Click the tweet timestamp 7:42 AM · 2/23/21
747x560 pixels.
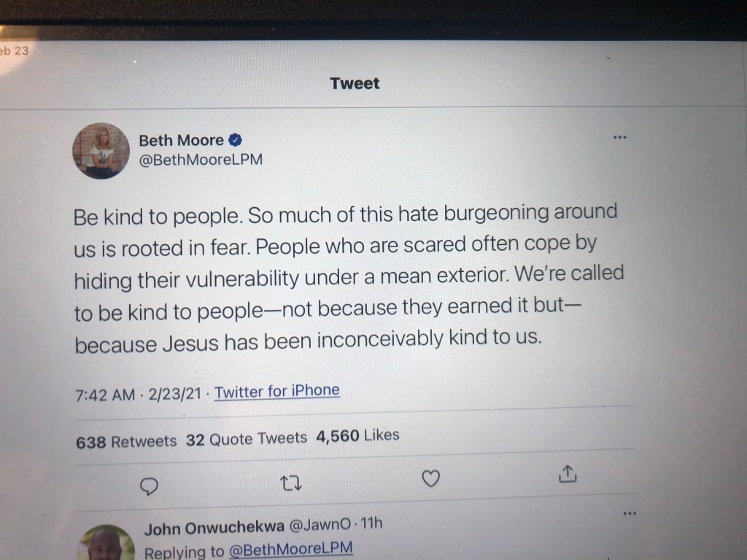(x=138, y=394)
